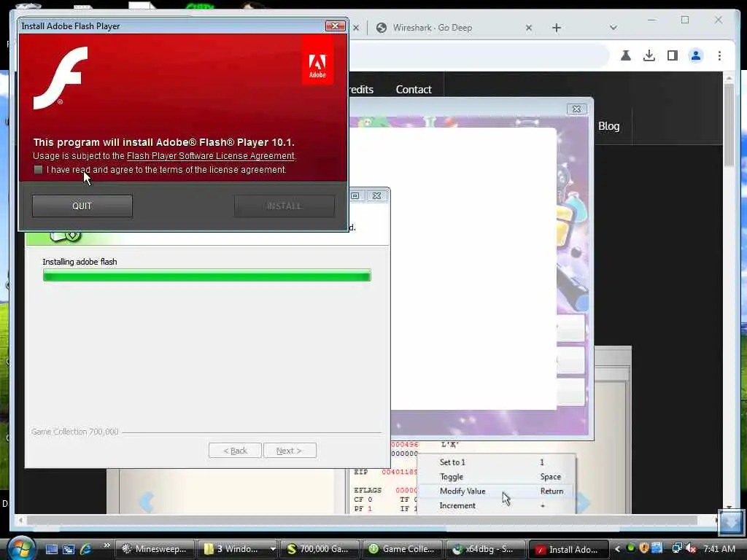Click the Install Adobe taskbar button
Viewport: 747px width, 560px height.
569,549
